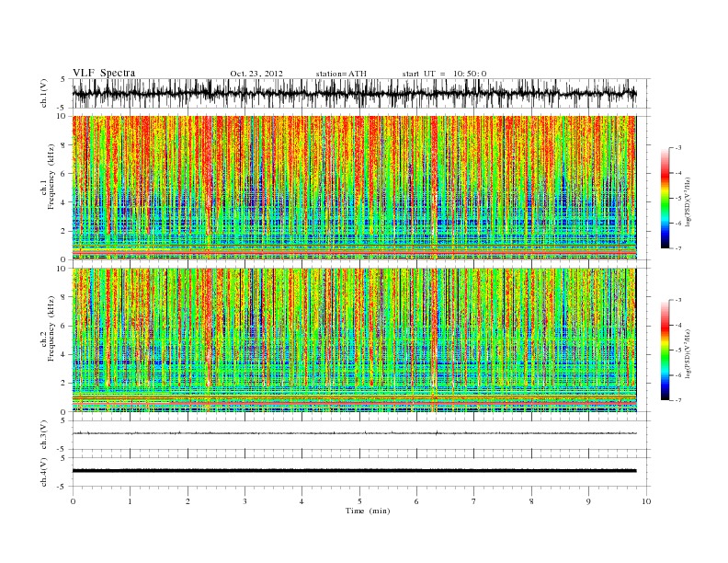Click the "2" tick label on the time axis
728x563 pixels.
tap(188, 501)
